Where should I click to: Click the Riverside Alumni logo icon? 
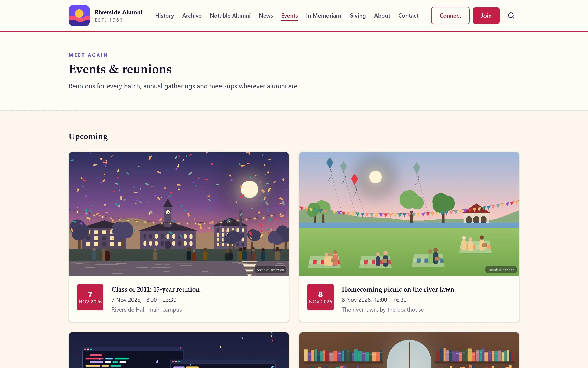point(79,16)
